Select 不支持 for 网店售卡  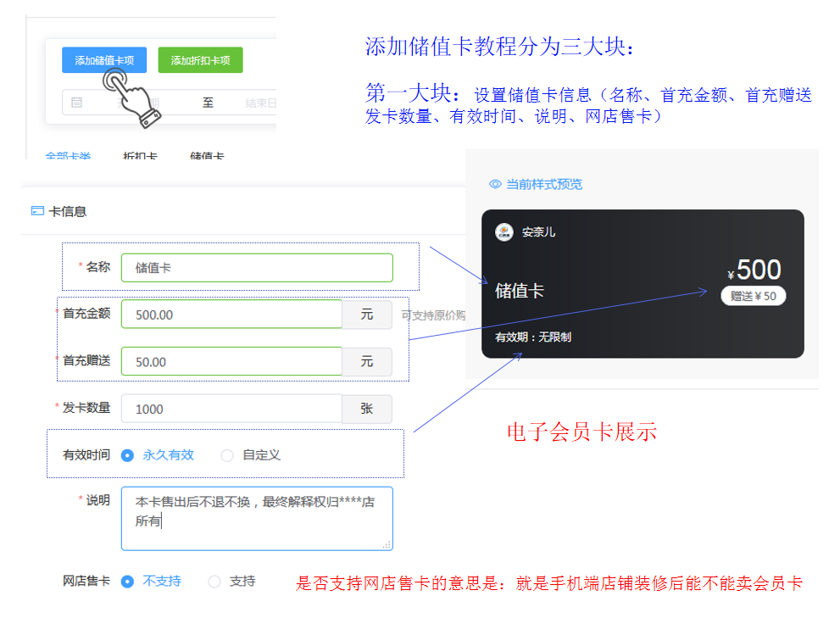coord(127,582)
